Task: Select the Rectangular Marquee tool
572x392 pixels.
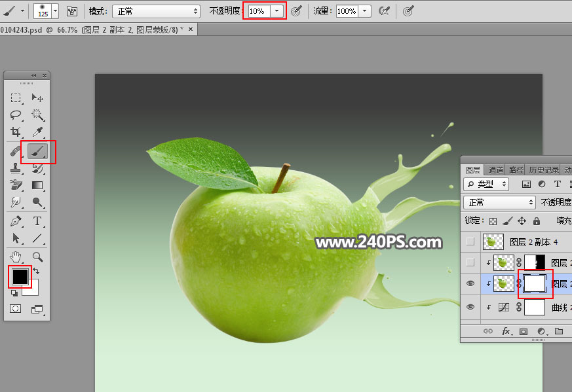Action: (x=16, y=98)
